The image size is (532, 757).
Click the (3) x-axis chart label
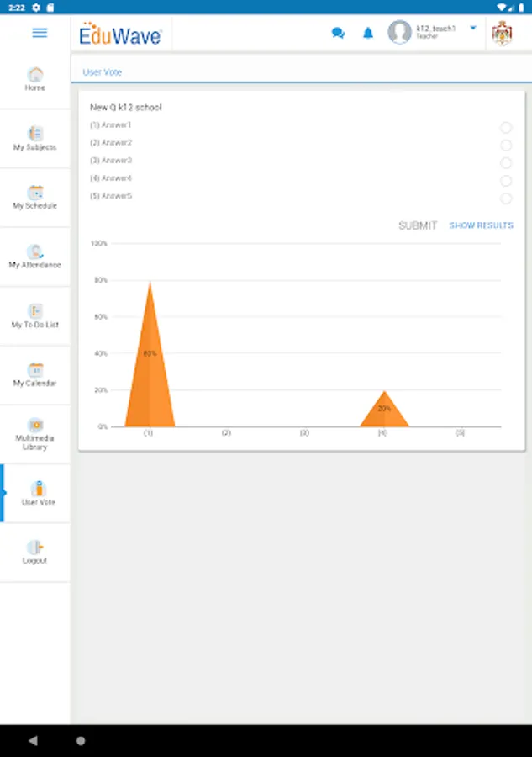click(304, 433)
